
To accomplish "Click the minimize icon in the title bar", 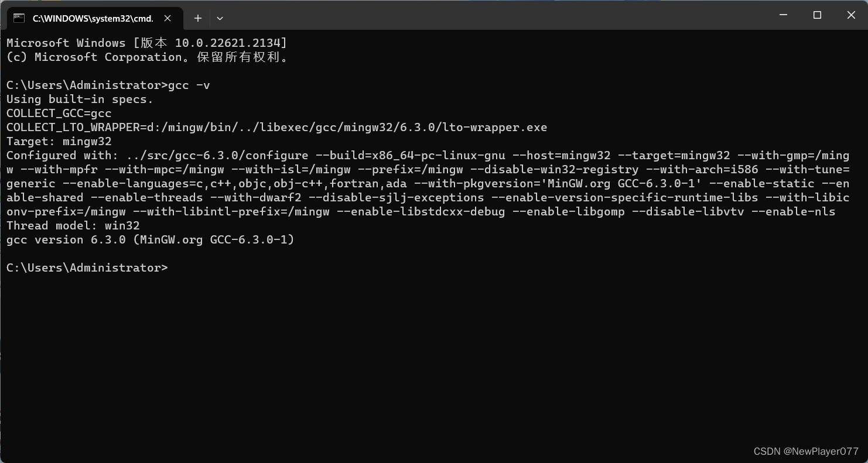I will coord(782,15).
